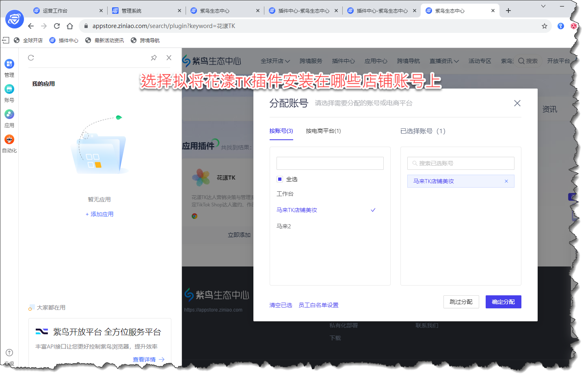The width and height of the screenshot is (588, 379).
Task: Click the 清空已选 link
Action: point(281,305)
